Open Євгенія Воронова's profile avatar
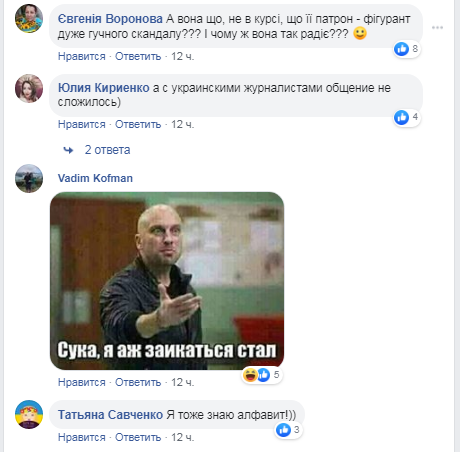Viewport: 460px width, 452px height. (x=29, y=19)
